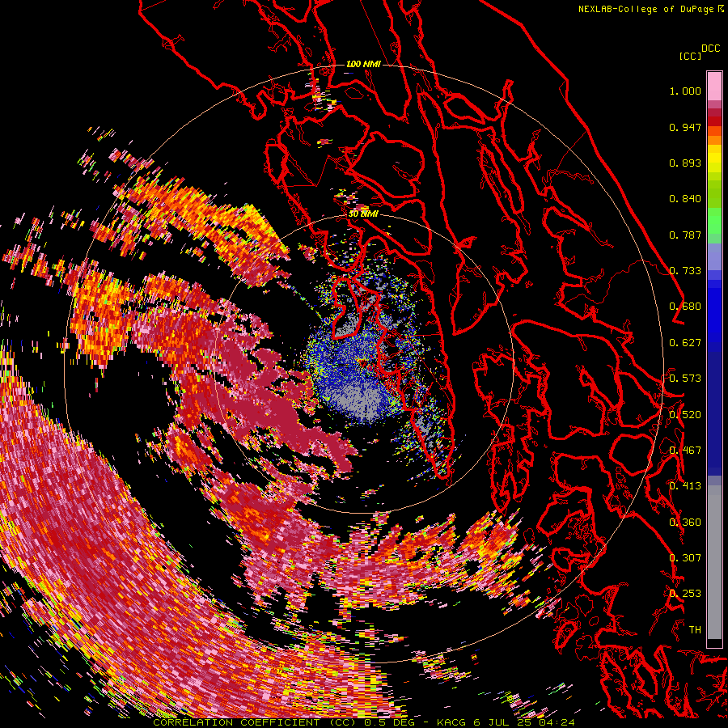Image resolution: width=728 pixels, height=728 pixels.
Task: Select the 0.520 scale value
Action: (685, 415)
